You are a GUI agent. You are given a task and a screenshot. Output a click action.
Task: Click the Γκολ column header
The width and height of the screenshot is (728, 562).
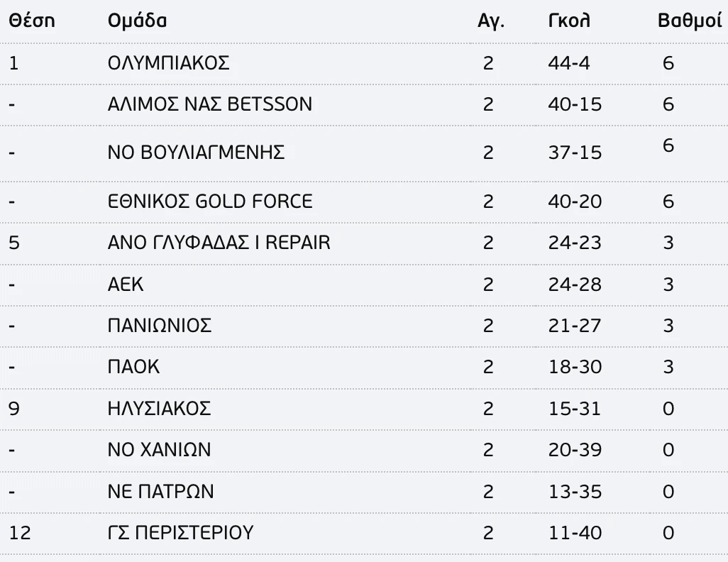point(569,21)
